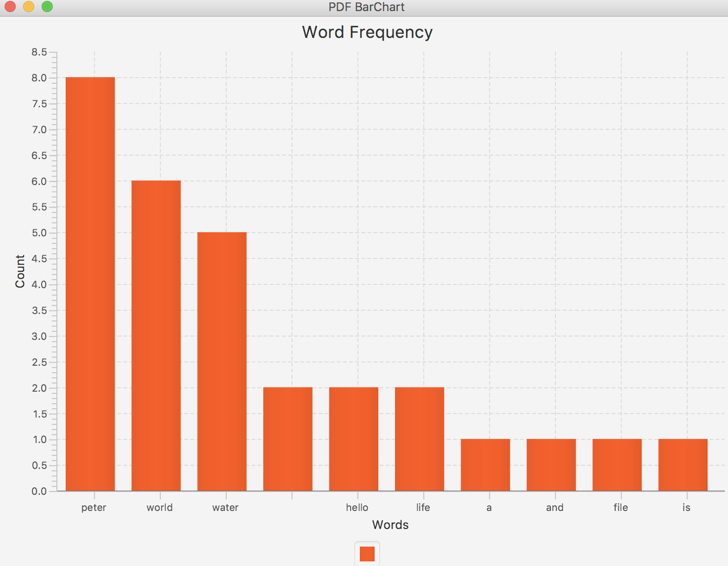
Task: Click the PDF BarChart window title
Action: pyautogui.click(x=366, y=7)
